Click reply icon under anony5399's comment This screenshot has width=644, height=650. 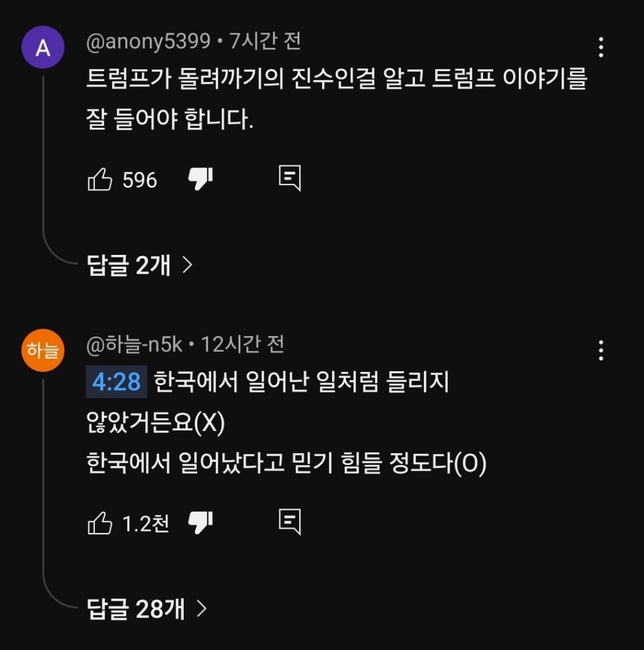pos(289,179)
